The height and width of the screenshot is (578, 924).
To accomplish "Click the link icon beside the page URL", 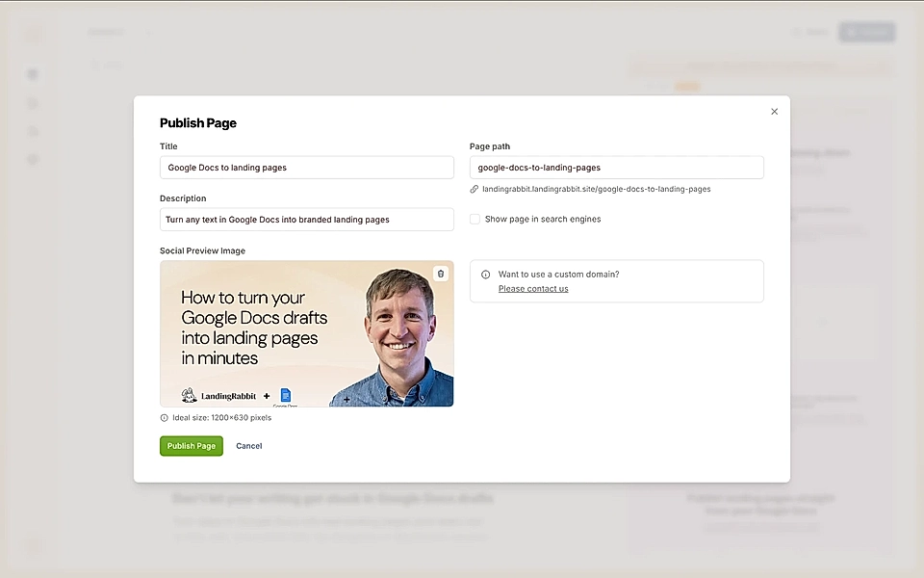I will [x=473, y=189].
